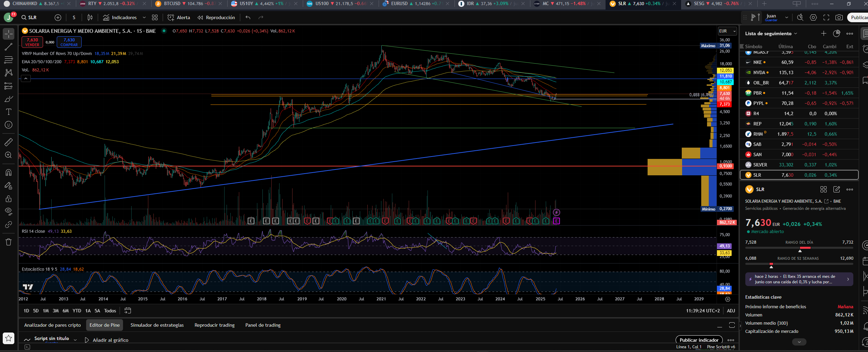Screen dimensions: 868x352
Task: Open quick search icon
Action: [x=800, y=17]
